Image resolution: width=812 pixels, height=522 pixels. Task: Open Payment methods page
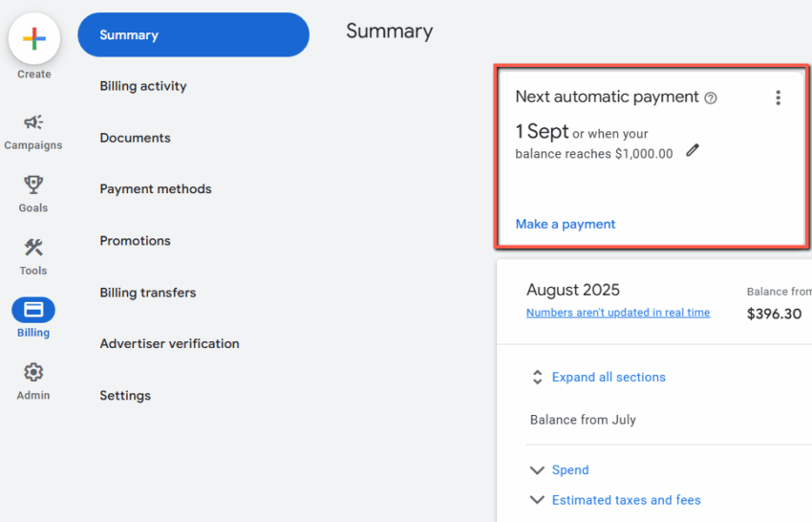point(156,189)
